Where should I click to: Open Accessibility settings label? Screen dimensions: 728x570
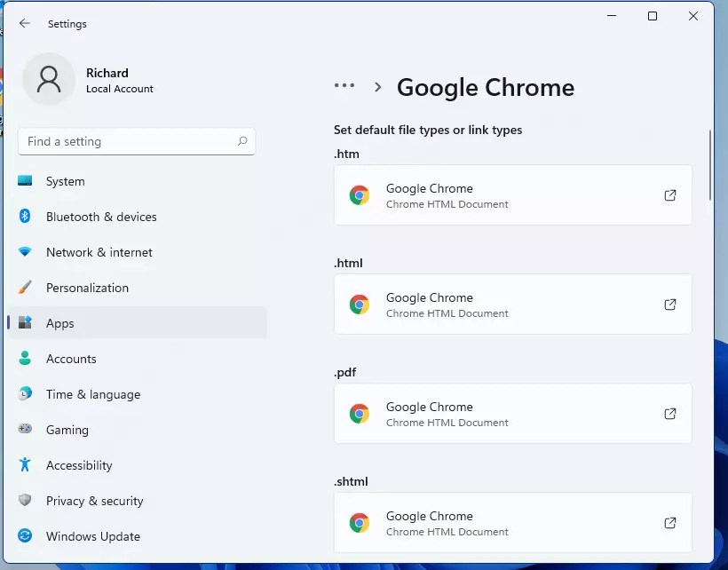[79, 465]
